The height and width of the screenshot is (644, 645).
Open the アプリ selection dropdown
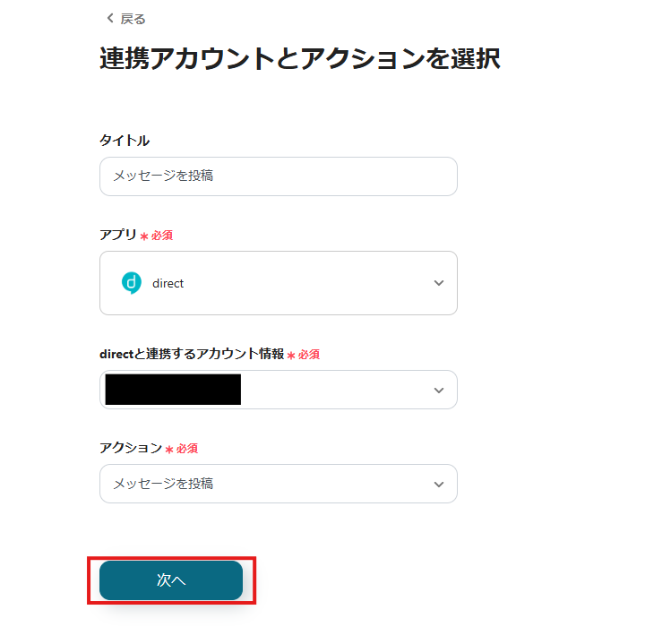point(278,283)
